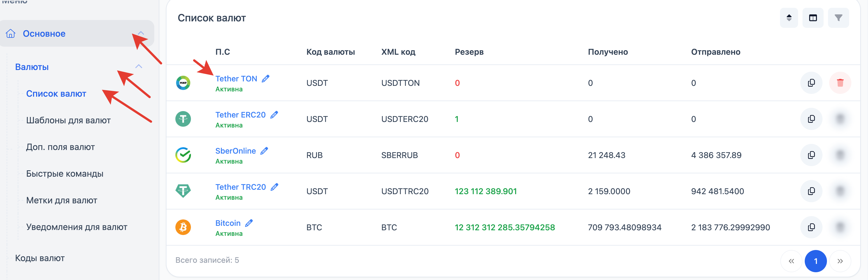Go to previous page arrow
868x280 pixels.
pos(791,261)
